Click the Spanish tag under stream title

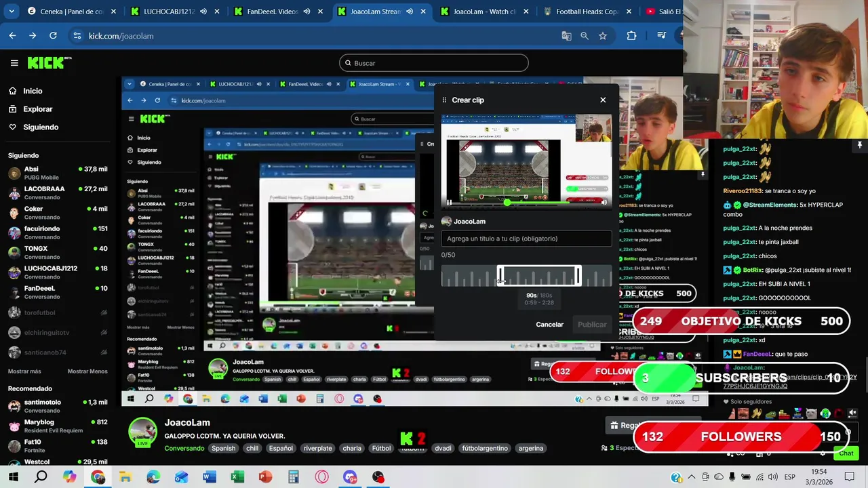point(223,448)
